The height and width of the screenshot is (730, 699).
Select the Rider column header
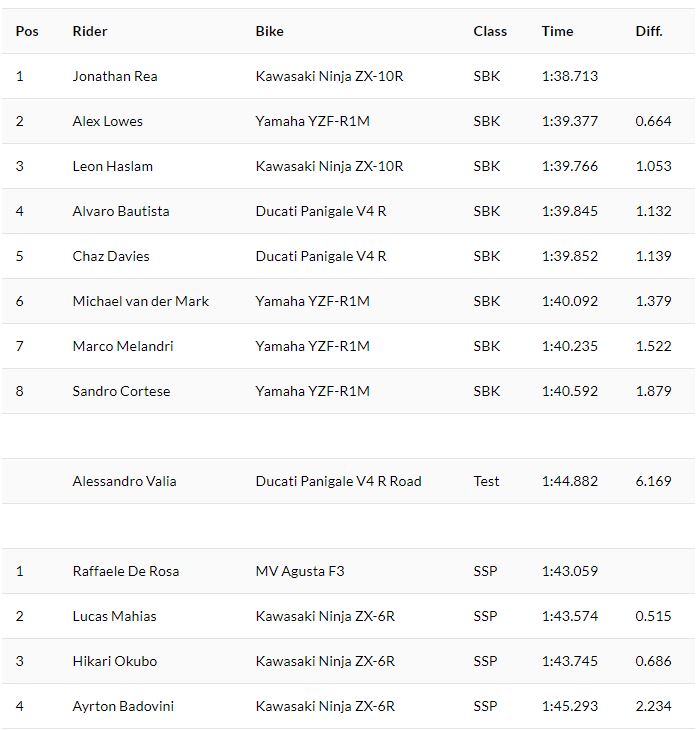pyautogui.click(x=90, y=31)
